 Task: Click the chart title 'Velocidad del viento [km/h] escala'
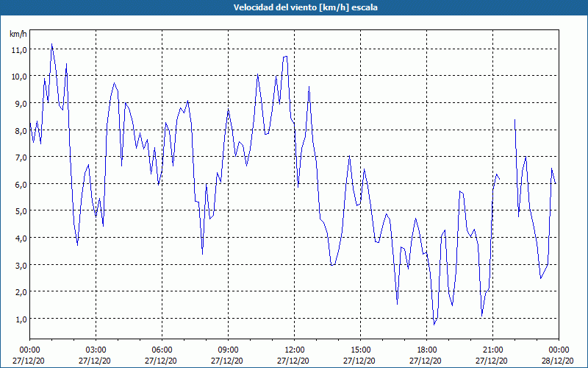pyautogui.click(x=305, y=7)
